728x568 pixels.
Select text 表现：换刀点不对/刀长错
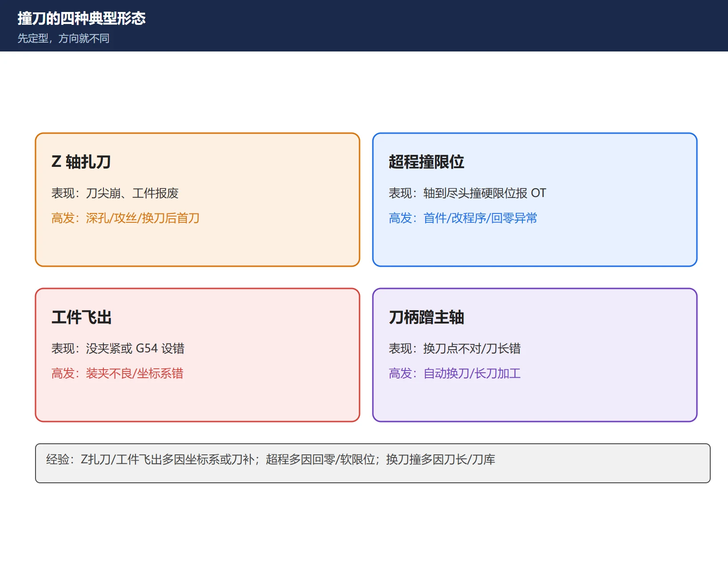455,348
